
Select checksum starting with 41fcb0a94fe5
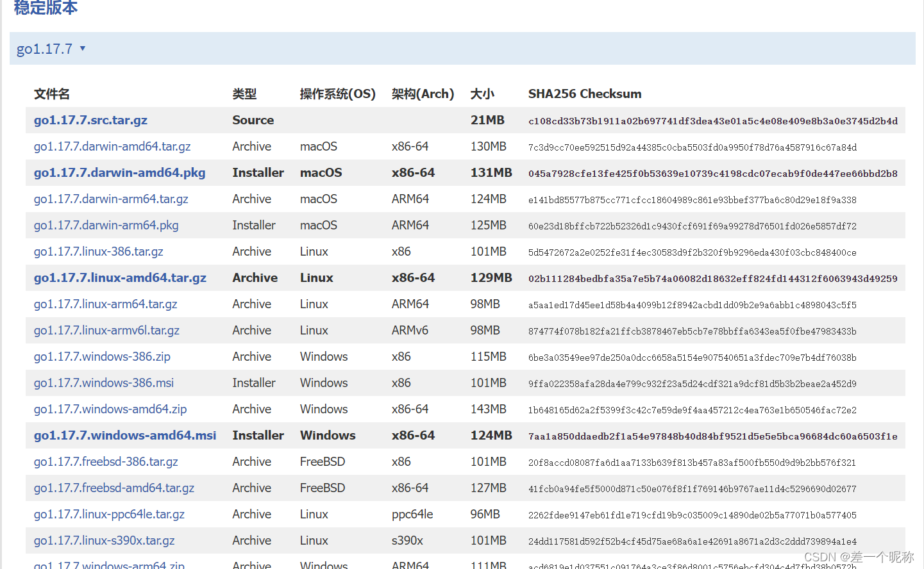tap(693, 489)
